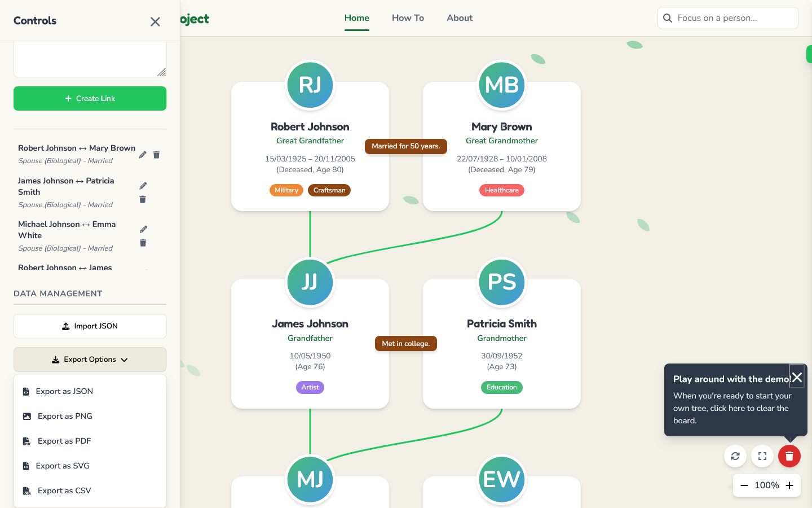Dismiss the demo tooltip
This screenshot has width=812, height=508.
pyautogui.click(x=797, y=377)
